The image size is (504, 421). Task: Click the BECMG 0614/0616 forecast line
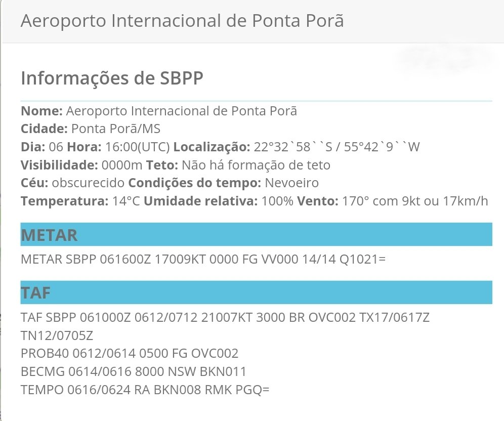[134, 371]
